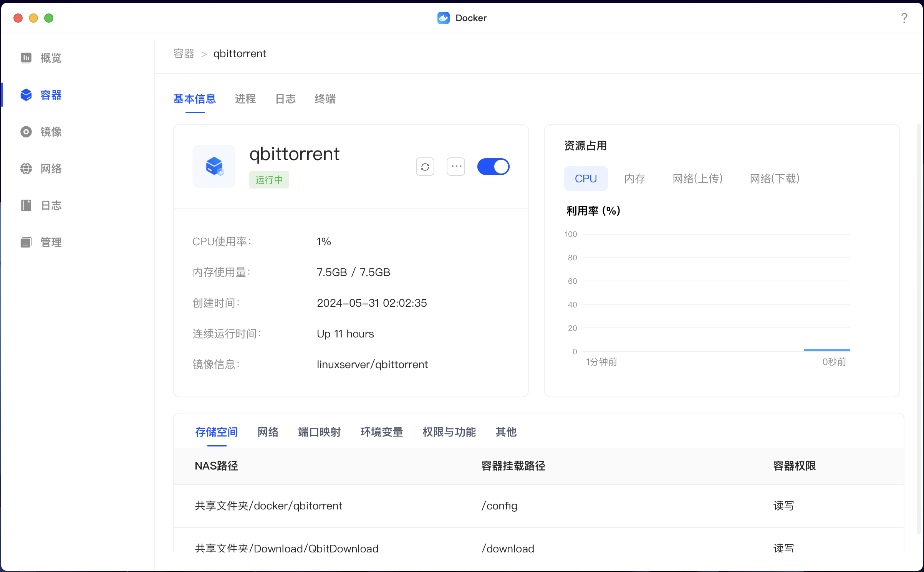The width and height of the screenshot is (924, 572).
Task: Open the Network (网络) globe icon in sidebar
Action: pyautogui.click(x=26, y=169)
